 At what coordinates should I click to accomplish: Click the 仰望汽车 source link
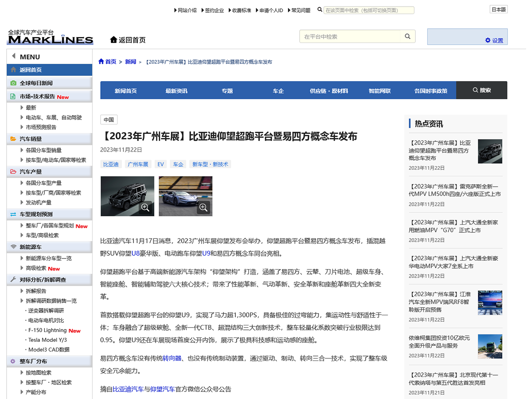click(163, 389)
